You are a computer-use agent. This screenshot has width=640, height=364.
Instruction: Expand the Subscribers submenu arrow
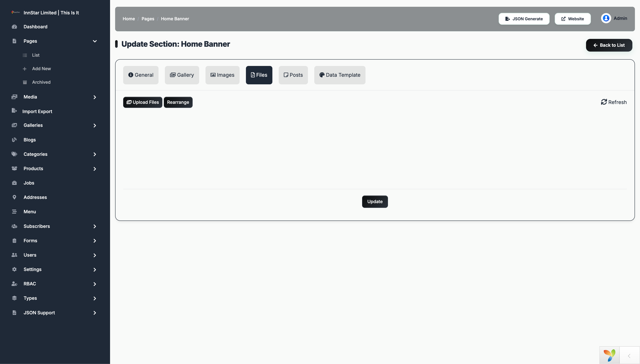click(95, 226)
